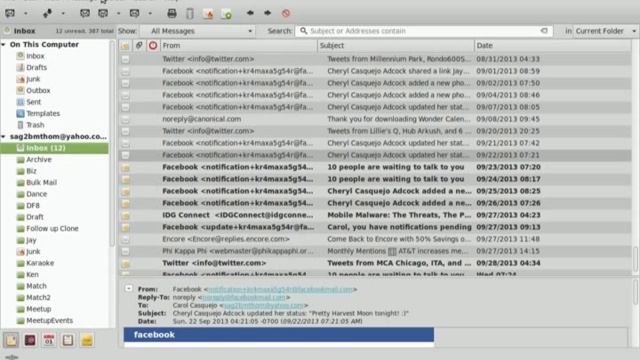Collapse message headers in preview pane
The width and height of the screenshot is (640, 360).
(x=129, y=288)
